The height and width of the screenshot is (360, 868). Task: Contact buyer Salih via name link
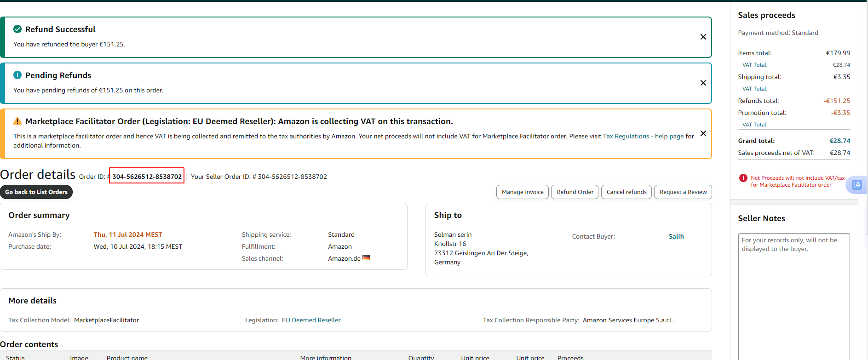coord(676,236)
